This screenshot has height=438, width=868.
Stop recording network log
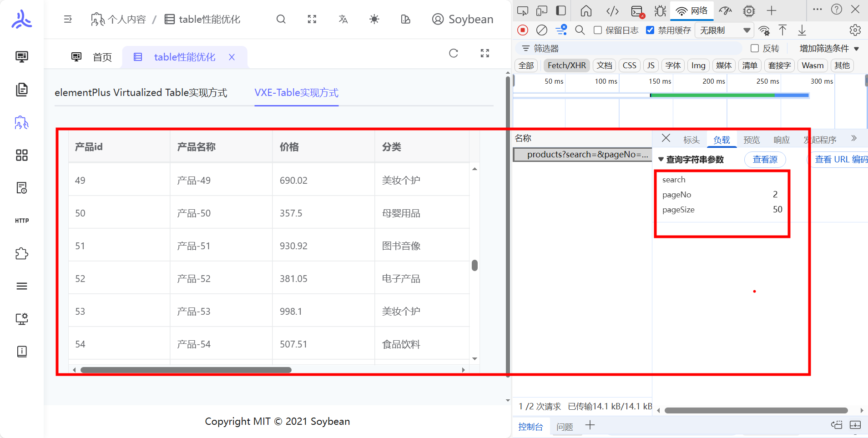[x=522, y=30]
